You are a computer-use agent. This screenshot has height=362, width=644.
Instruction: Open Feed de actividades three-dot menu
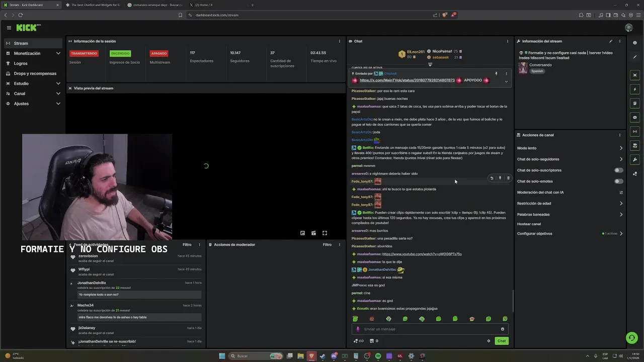(199, 245)
